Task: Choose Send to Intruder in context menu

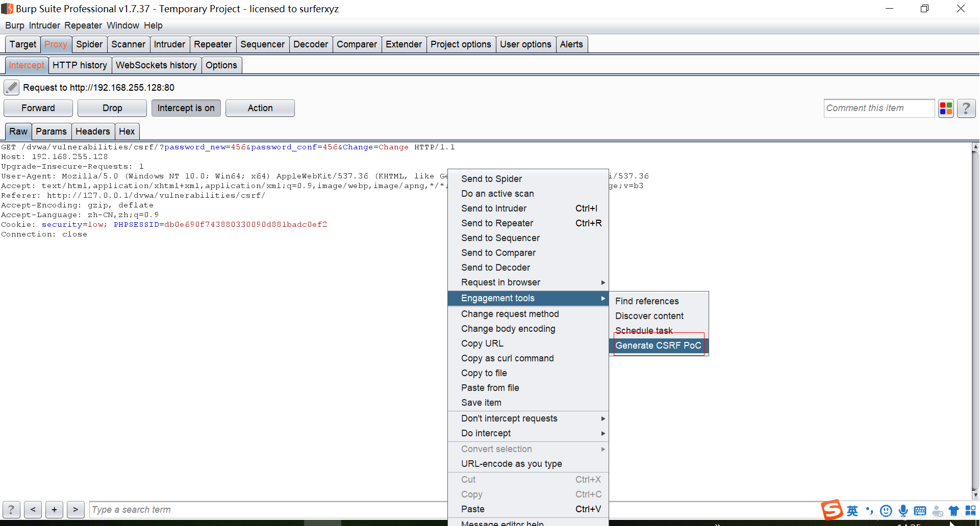Action: pos(528,208)
